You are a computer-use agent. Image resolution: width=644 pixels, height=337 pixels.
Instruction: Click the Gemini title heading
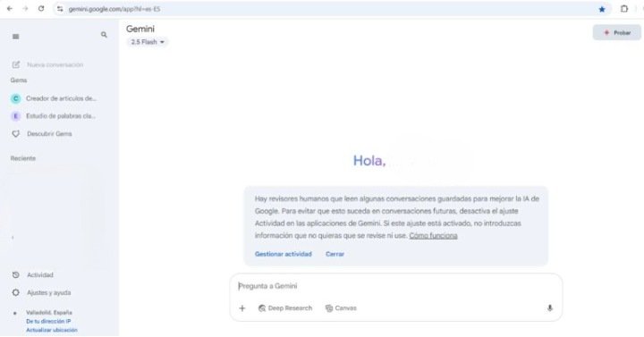(x=140, y=29)
